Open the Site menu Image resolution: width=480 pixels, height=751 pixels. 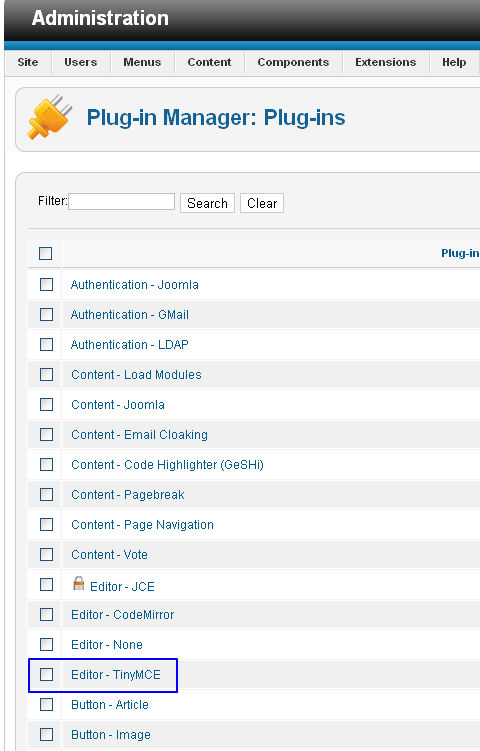point(28,62)
